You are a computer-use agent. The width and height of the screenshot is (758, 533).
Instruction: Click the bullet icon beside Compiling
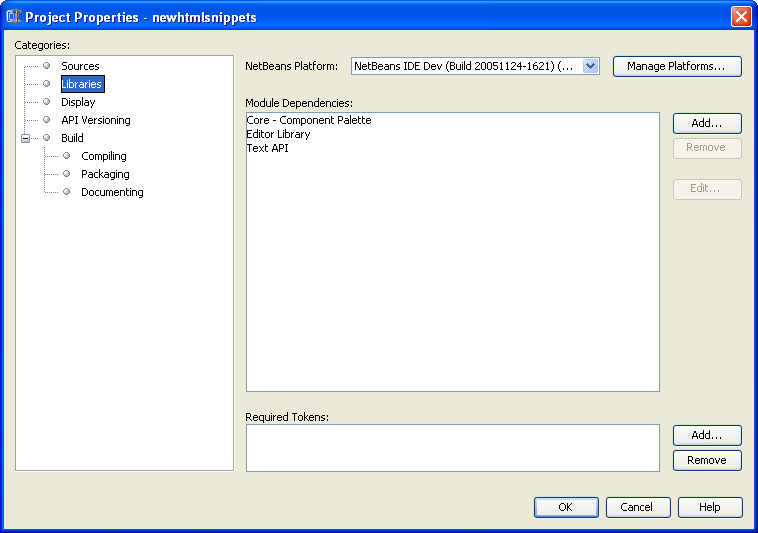[67, 156]
